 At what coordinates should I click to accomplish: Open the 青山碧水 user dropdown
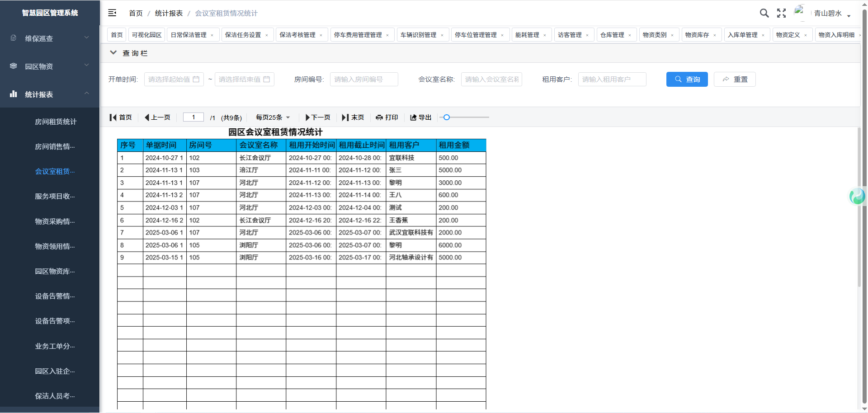pyautogui.click(x=832, y=14)
